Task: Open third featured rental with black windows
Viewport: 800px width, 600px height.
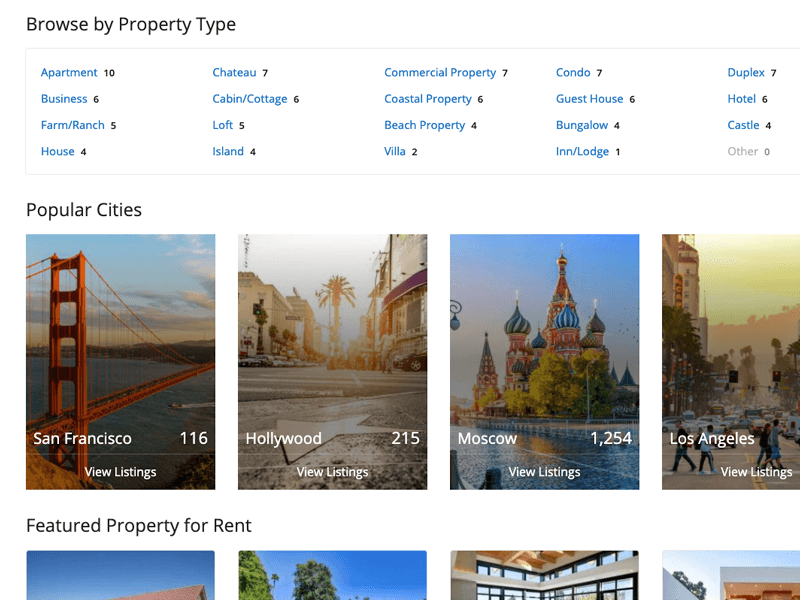Action: click(x=544, y=575)
